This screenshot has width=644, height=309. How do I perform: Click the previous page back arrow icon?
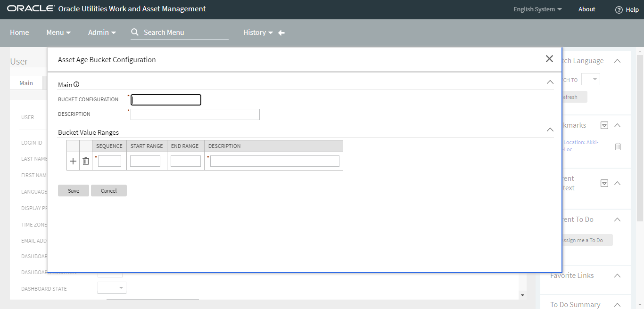pos(281,33)
